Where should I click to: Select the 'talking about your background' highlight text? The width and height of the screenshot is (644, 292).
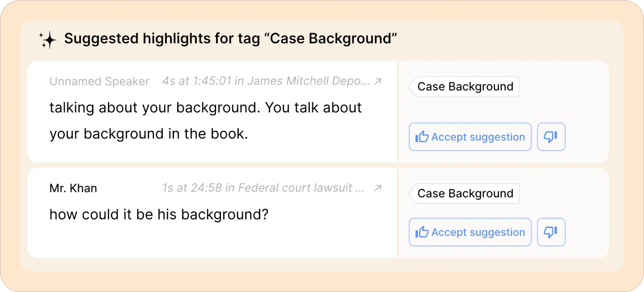[205, 108]
